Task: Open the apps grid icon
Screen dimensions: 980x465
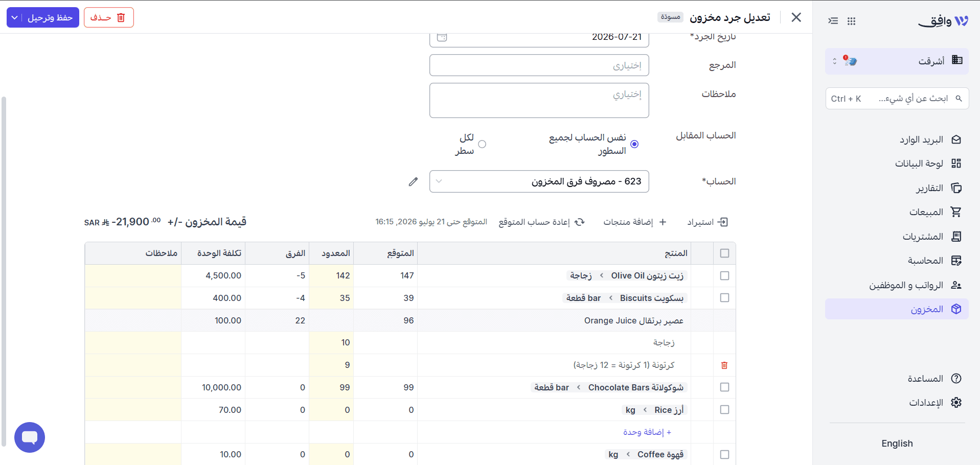Action: tap(851, 21)
